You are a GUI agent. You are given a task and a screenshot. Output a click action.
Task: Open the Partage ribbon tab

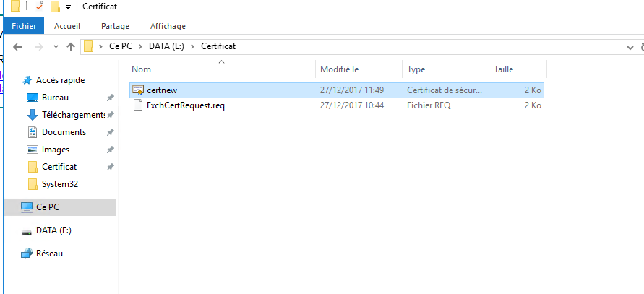115,26
